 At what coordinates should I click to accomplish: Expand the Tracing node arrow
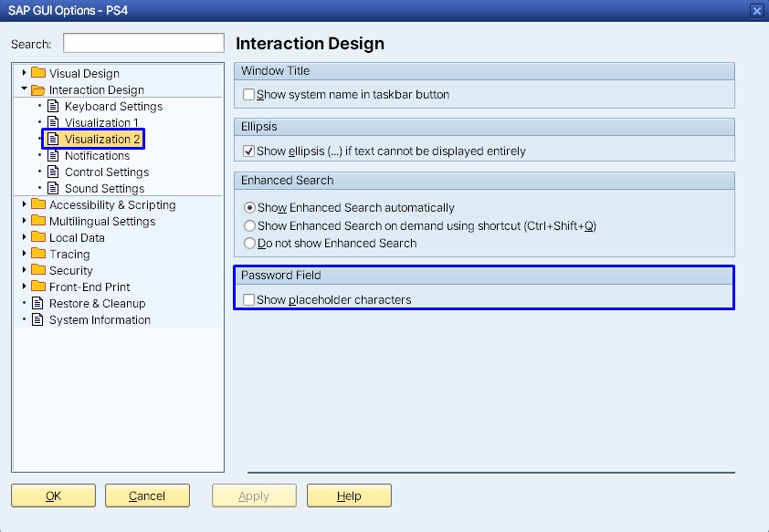pos(24,254)
